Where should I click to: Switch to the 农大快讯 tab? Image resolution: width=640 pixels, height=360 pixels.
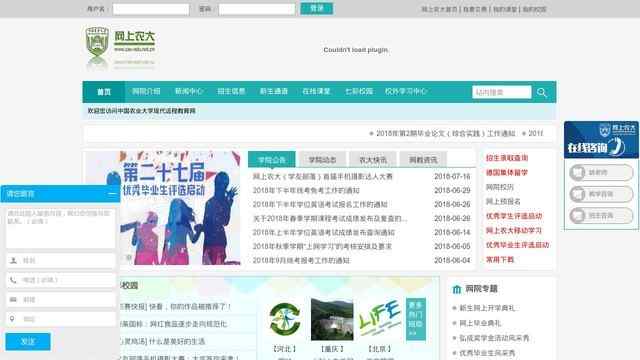(x=373, y=160)
